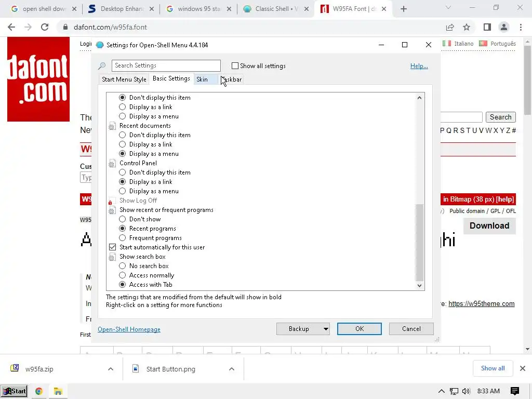This screenshot has width=532, height=399.
Task: Uncheck Start automatically for this user
Action: pos(112,247)
